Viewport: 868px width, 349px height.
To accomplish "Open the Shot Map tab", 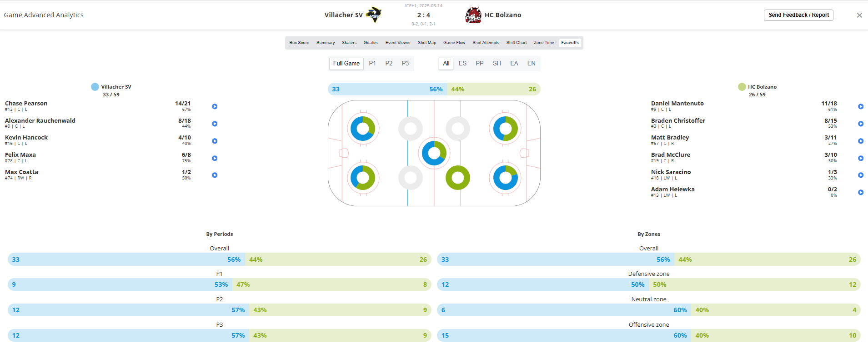I will tap(426, 43).
